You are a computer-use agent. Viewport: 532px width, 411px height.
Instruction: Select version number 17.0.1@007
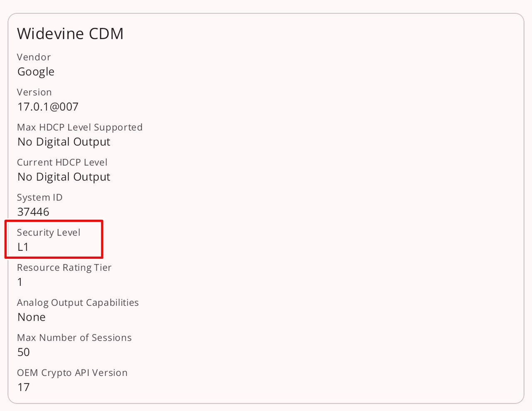point(48,107)
